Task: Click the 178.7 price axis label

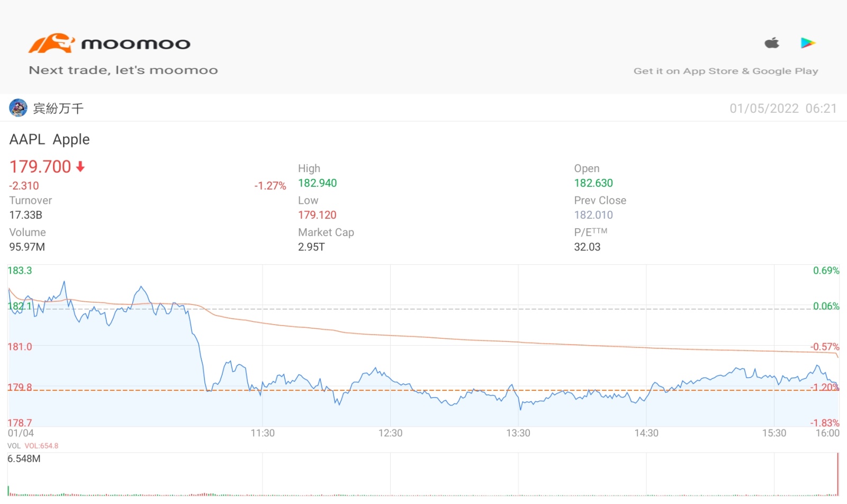Action: (20, 423)
